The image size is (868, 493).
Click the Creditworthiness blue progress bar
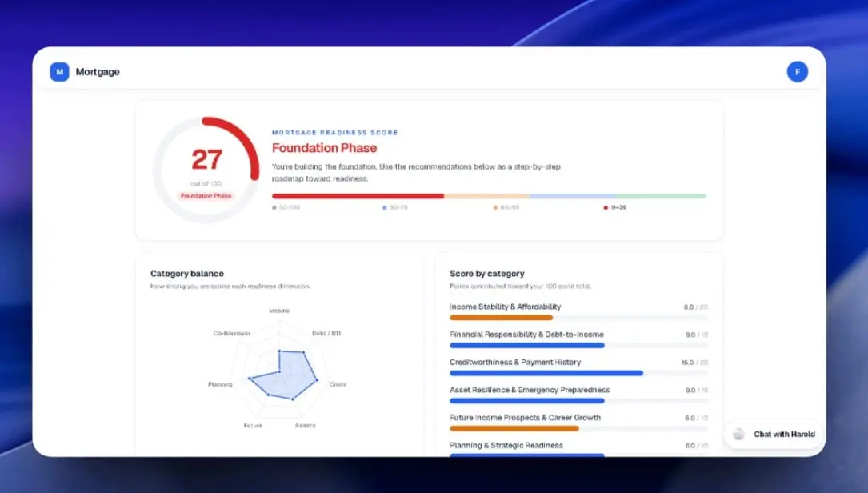[x=546, y=373]
